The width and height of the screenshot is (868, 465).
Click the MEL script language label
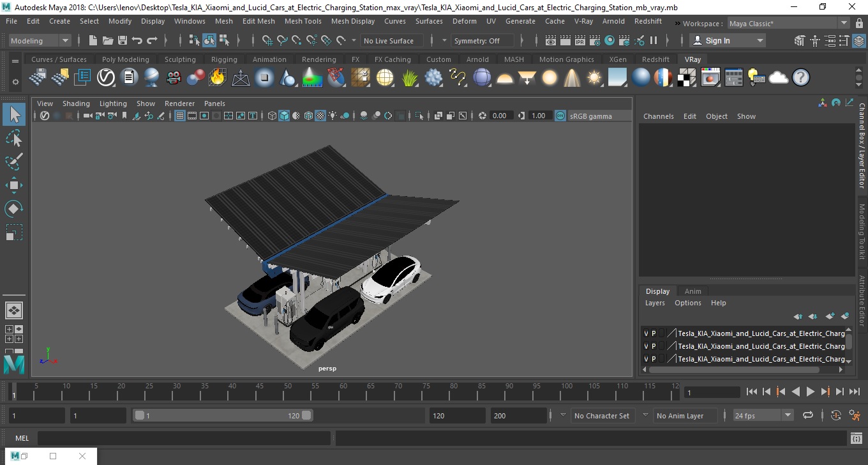coord(22,438)
